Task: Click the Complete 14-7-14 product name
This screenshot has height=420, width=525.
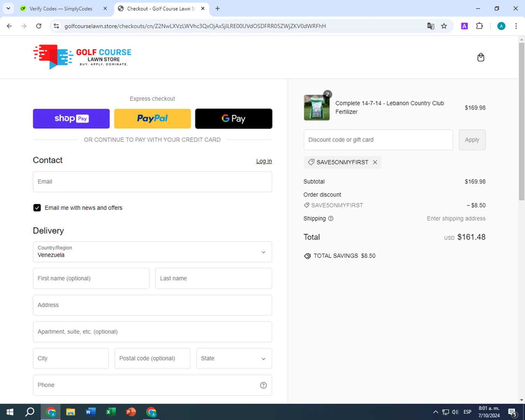Action: coord(390,107)
